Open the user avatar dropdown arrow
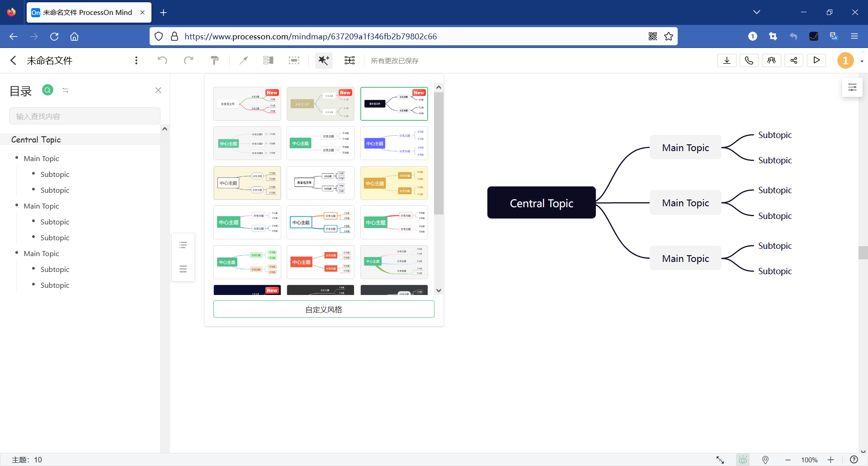The height and width of the screenshot is (466, 868). 862,61
